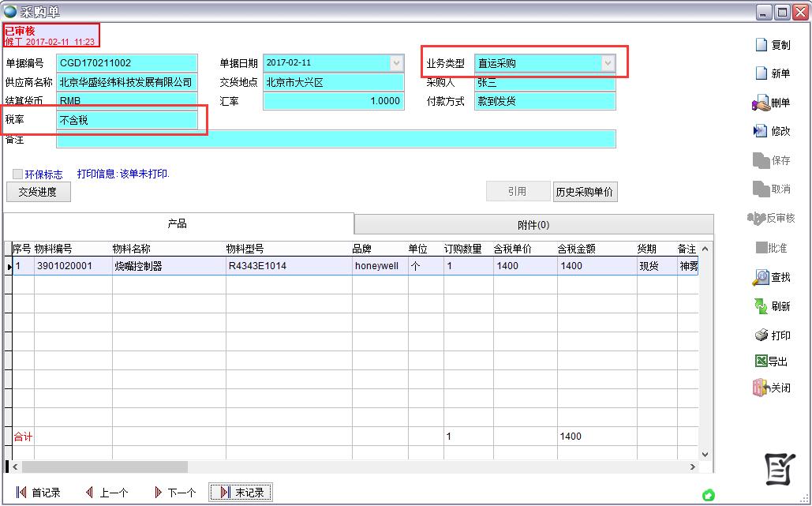Image resolution: width=812 pixels, height=506 pixels.
Task: Click the 删单 delete order icon
Action: (x=761, y=103)
